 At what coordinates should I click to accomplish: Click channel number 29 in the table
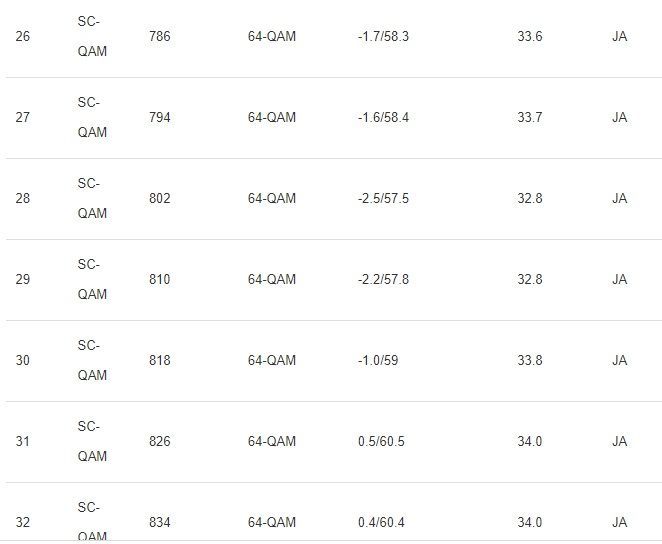coord(23,280)
